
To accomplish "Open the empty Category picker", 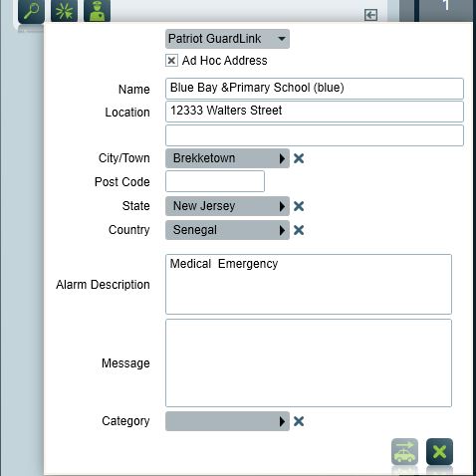I will click(x=227, y=421).
